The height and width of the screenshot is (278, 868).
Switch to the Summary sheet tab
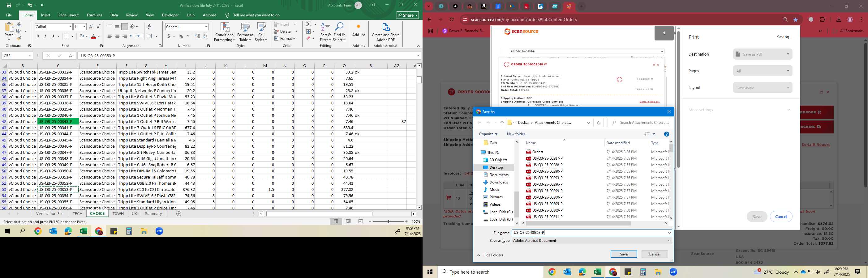coord(153,214)
